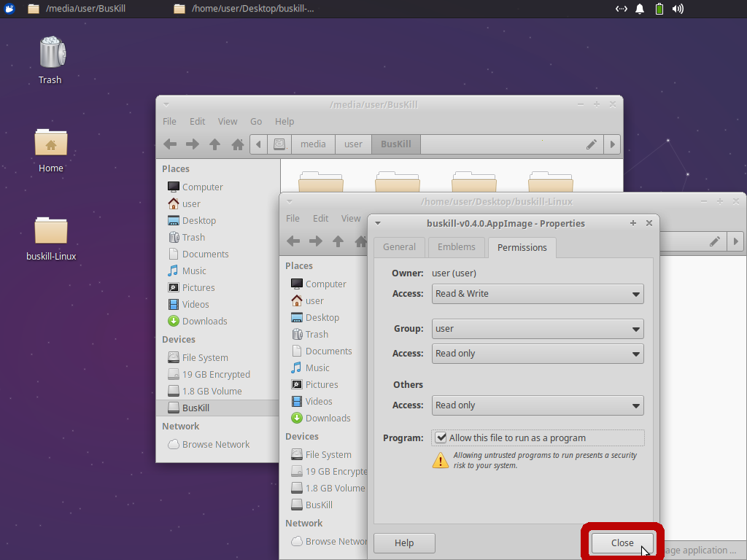The height and width of the screenshot is (560, 747).
Task: Switch to the /home/user/Desktop/buskill taskbar window
Action: (x=244, y=9)
